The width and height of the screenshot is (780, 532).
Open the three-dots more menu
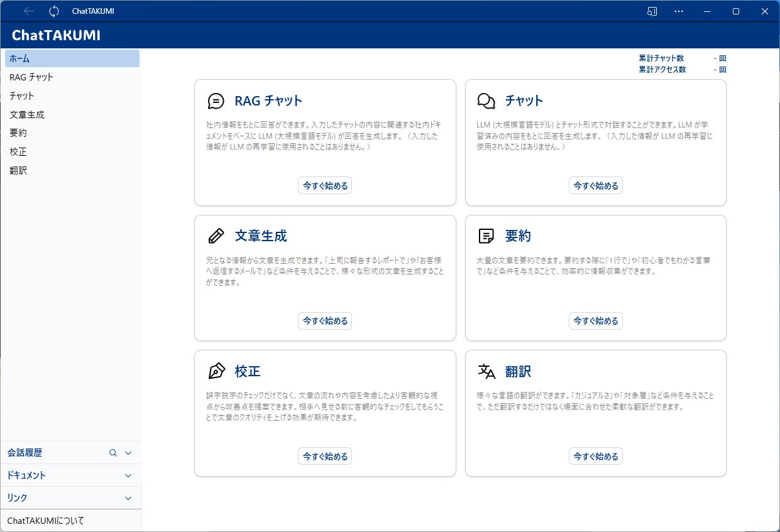tap(679, 11)
